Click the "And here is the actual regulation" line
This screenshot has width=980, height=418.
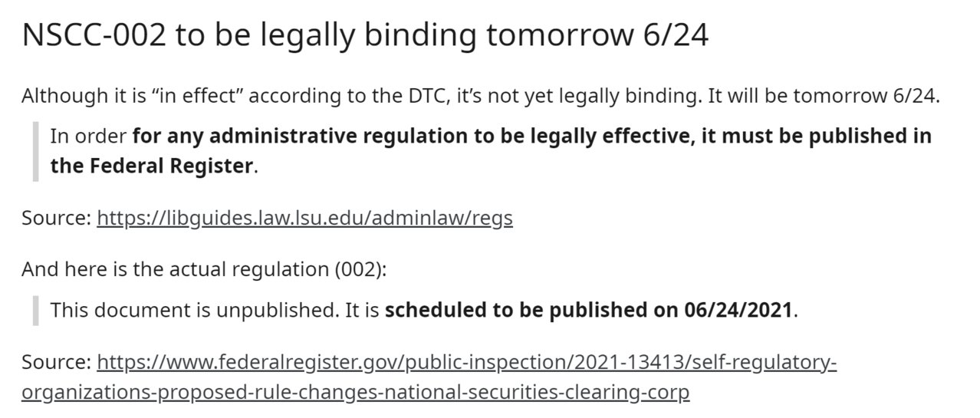(x=205, y=269)
